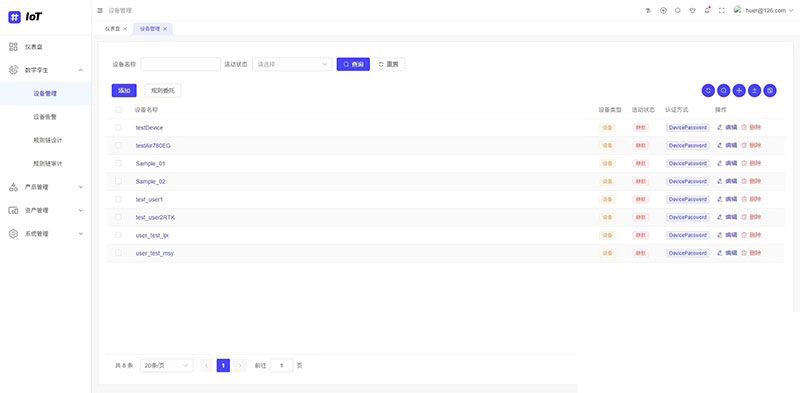Screen dimensions: 800x393
Task: Close the 设备管理 tab
Action: [x=165, y=29]
